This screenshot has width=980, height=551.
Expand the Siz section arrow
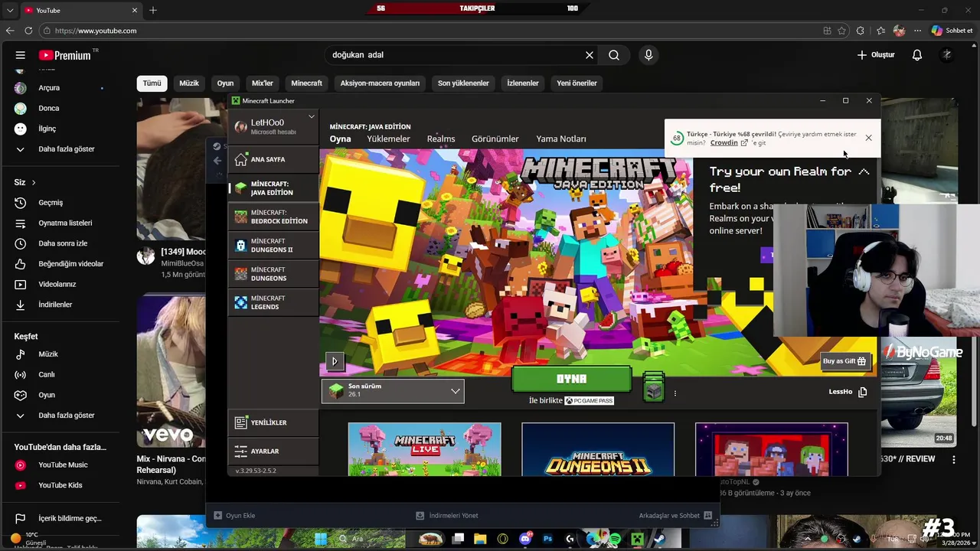click(x=34, y=183)
